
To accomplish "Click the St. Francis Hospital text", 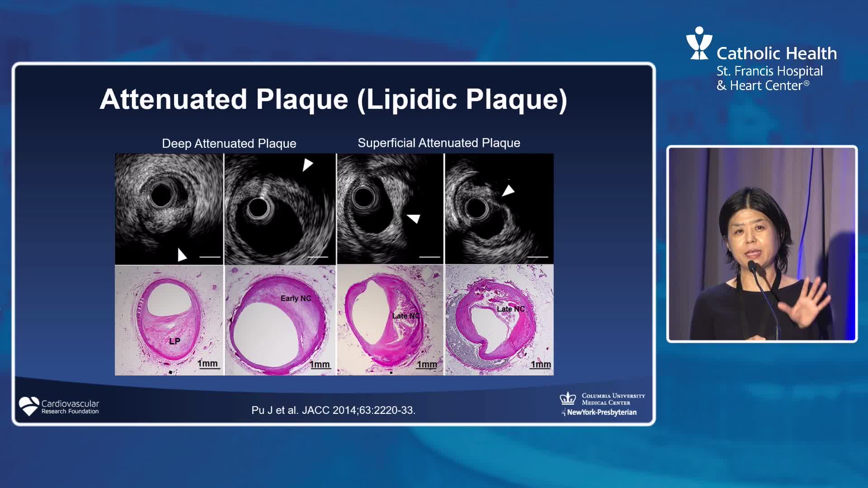I will (769, 71).
